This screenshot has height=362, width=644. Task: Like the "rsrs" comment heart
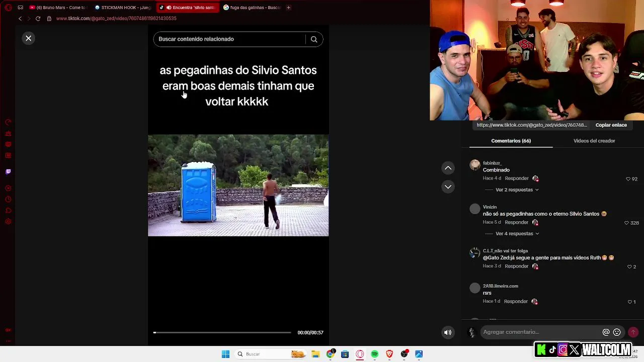[629, 302]
